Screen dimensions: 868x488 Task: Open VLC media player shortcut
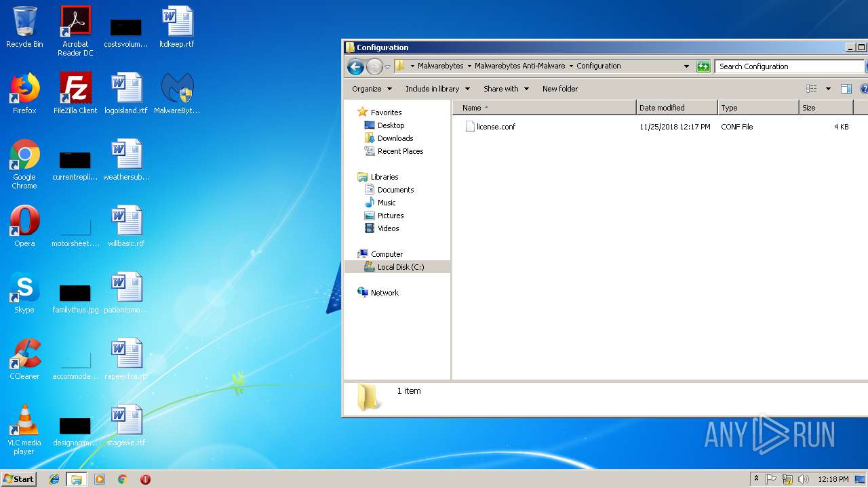[x=24, y=430]
